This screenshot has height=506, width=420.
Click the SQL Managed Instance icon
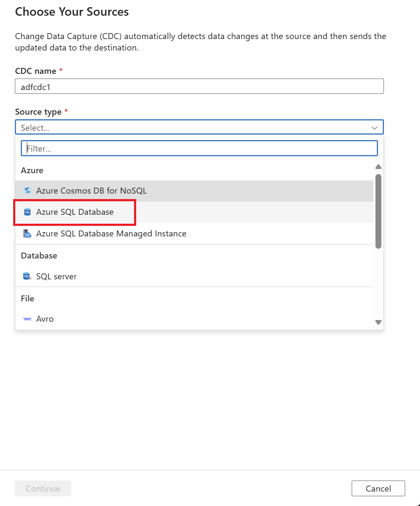pyautogui.click(x=27, y=233)
